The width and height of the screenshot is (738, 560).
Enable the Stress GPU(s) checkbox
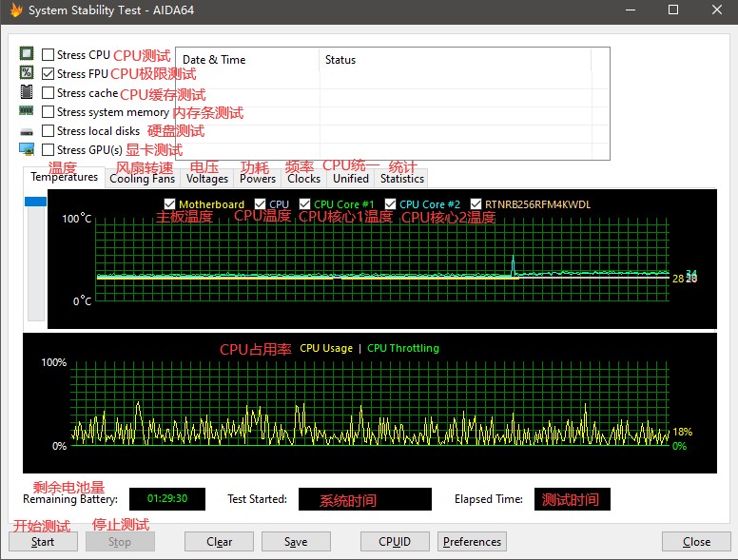click(48, 150)
